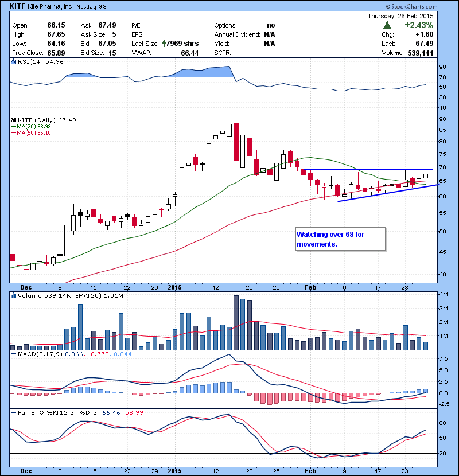Viewport: 459px width, 476px height.
Task: Click the dark blue MACD legend dash marker
Action: point(14,354)
